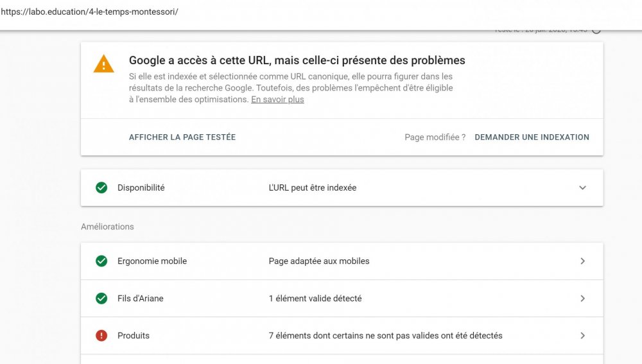The width and height of the screenshot is (642, 364).
Task: Click Afficher la page testée button
Action: pos(182,137)
